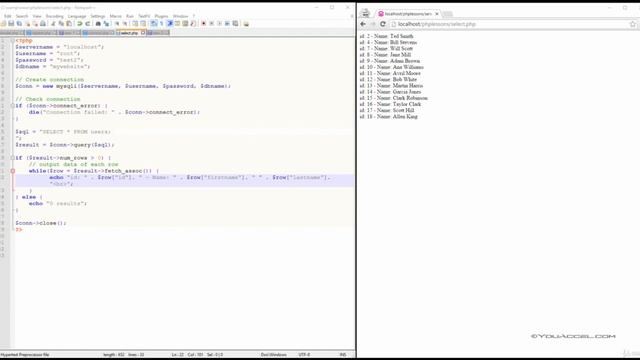
Task: Click the Cut scissors icon
Action: click(53, 24)
